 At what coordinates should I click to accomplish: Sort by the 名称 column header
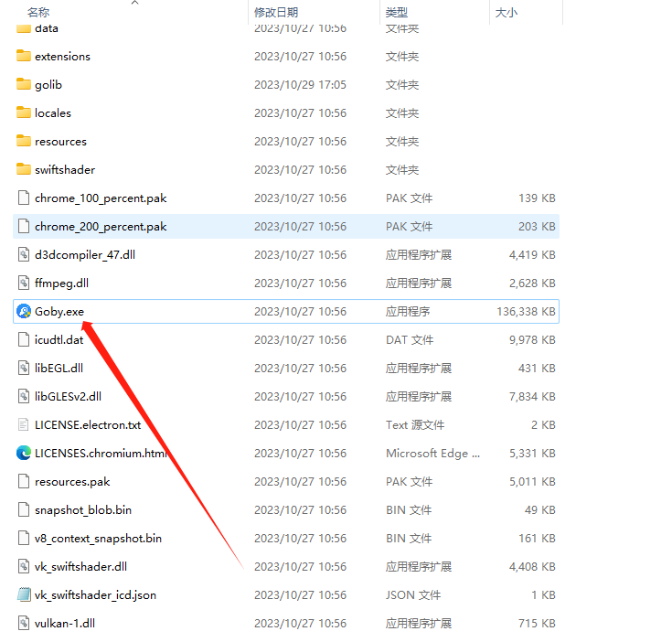[38, 13]
